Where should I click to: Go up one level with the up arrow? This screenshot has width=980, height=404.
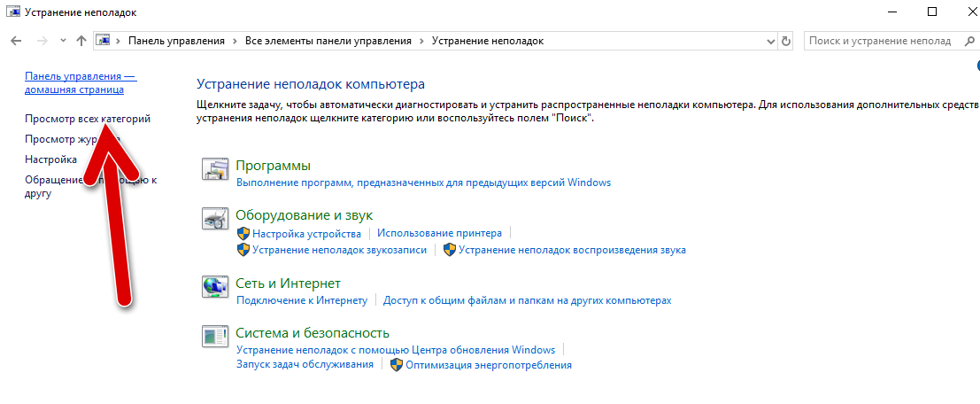point(81,41)
